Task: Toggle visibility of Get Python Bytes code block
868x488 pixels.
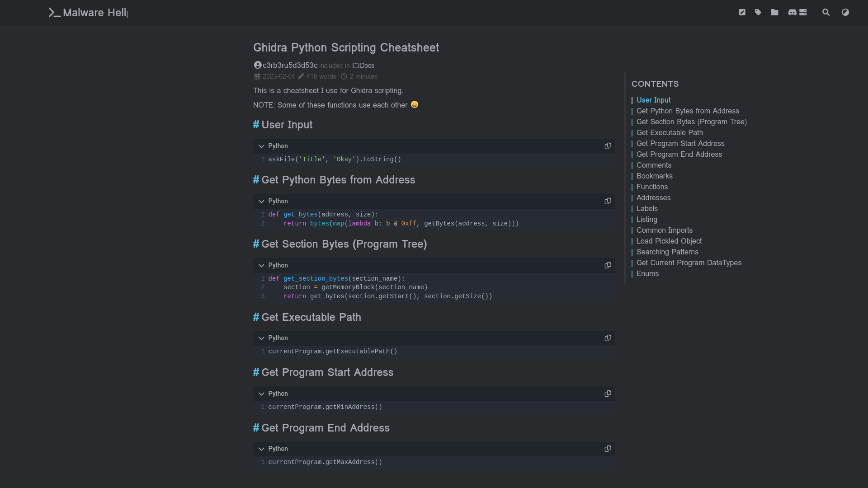Action: (x=262, y=201)
